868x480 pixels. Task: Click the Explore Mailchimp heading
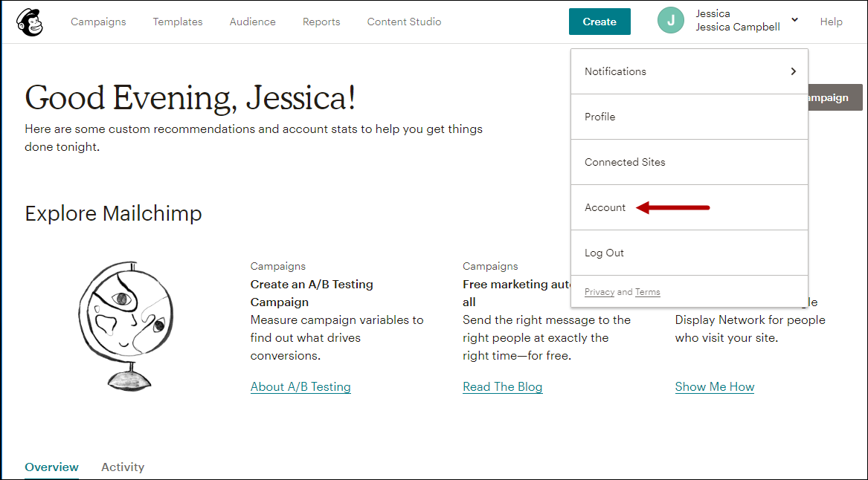click(114, 213)
